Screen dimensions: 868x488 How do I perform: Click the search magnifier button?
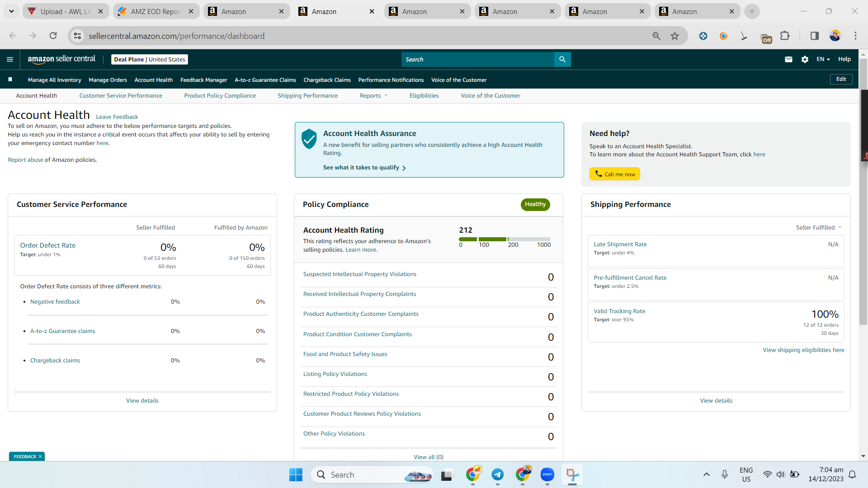click(562, 59)
